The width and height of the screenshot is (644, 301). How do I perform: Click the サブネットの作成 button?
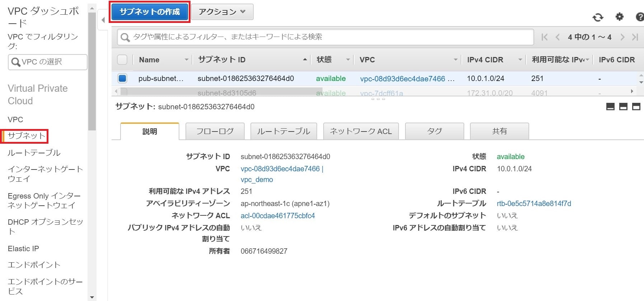point(150,12)
